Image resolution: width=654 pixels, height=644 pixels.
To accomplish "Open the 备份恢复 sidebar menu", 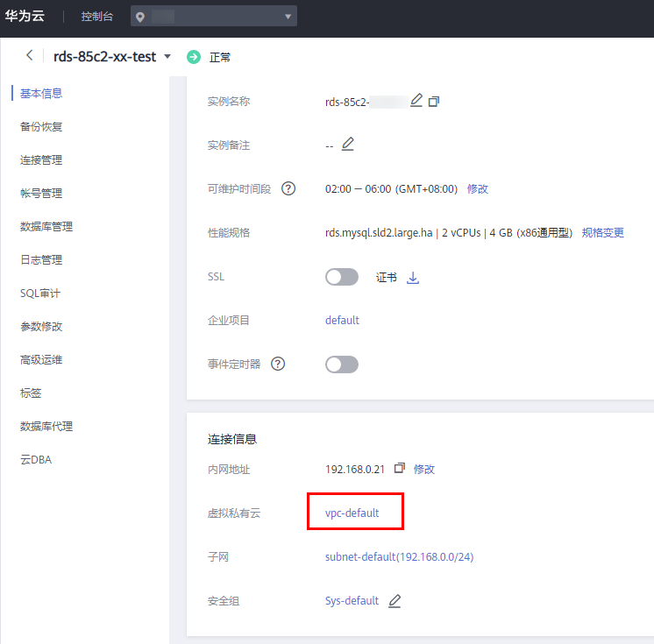I will 41,126.
